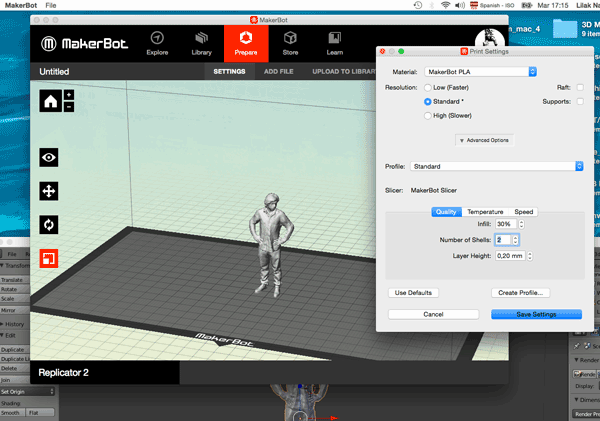Click Delete button in Blender
Image resolution: width=600 pixels, height=421 pixels.
coord(14,368)
